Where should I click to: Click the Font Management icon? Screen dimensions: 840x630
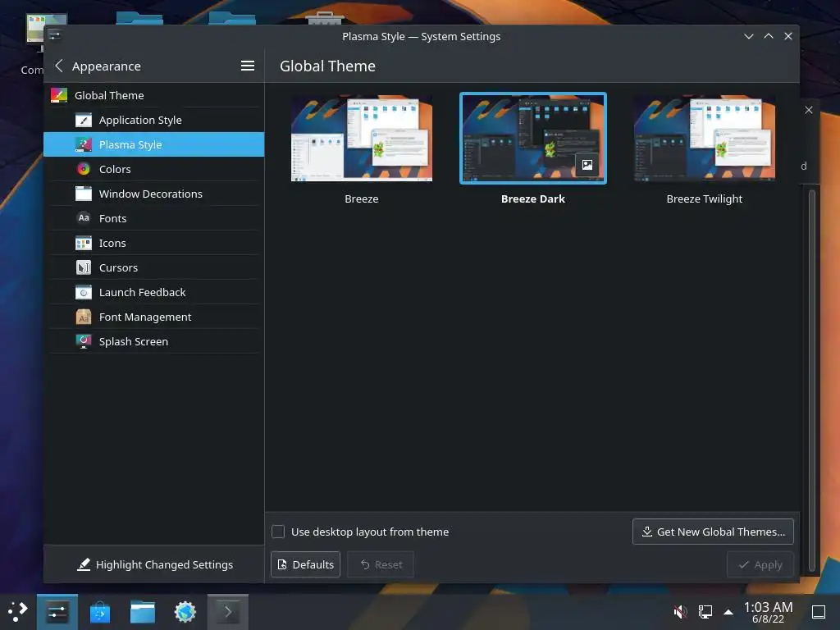point(83,317)
